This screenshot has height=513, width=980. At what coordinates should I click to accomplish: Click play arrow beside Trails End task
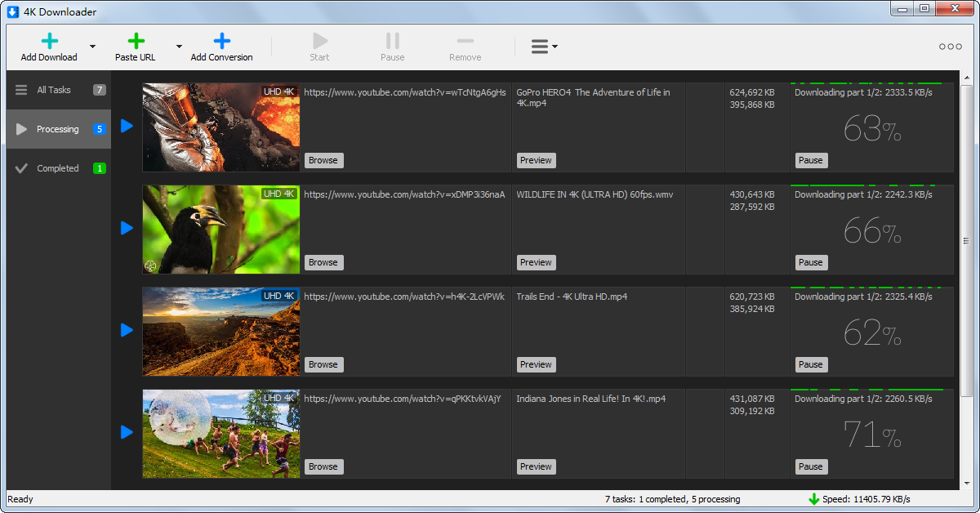127,330
